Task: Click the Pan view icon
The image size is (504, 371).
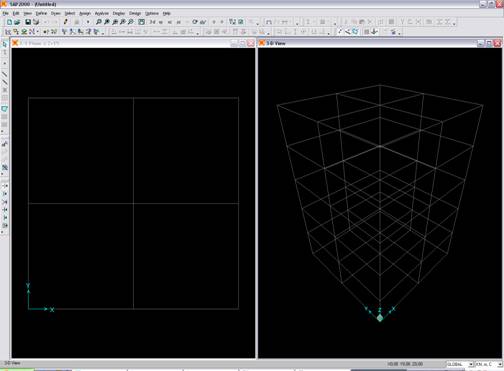Action: pyautogui.click(x=142, y=22)
